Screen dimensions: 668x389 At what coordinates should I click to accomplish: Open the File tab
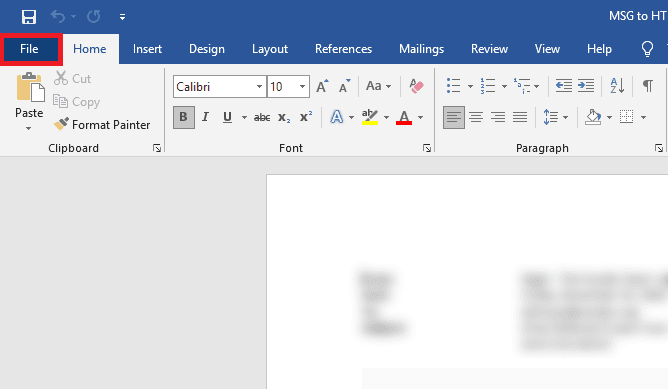coord(29,49)
